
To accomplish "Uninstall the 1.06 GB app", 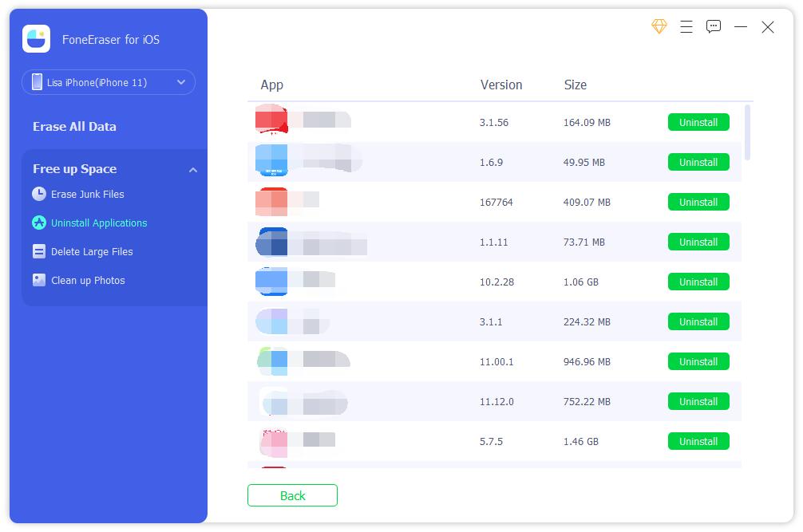I will point(698,282).
